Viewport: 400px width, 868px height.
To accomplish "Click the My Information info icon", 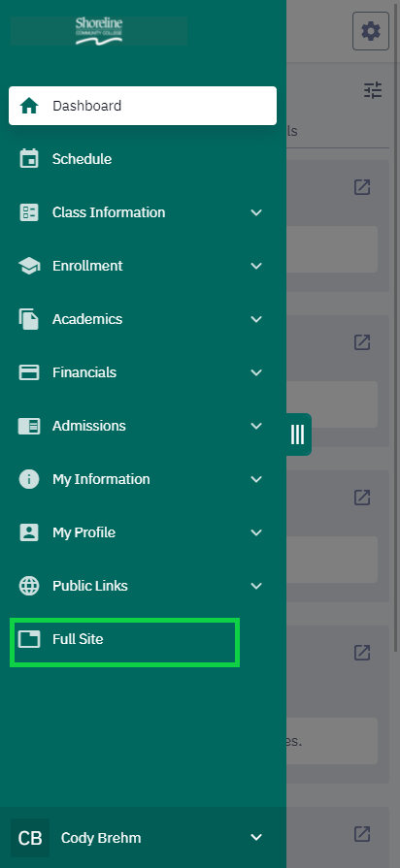I will point(29,479).
